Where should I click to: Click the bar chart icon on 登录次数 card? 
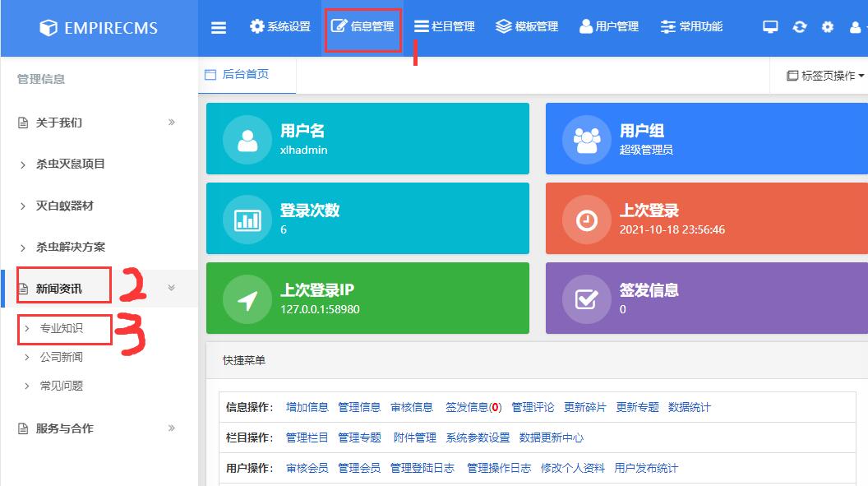point(248,220)
